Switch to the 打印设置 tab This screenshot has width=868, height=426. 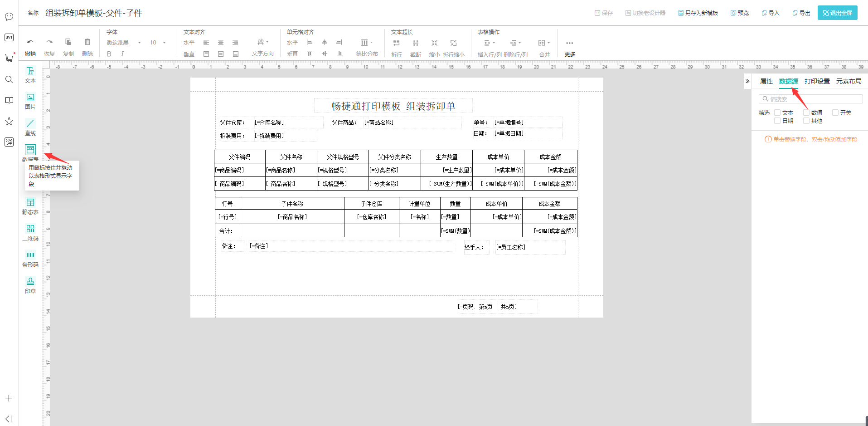[x=817, y=81]
